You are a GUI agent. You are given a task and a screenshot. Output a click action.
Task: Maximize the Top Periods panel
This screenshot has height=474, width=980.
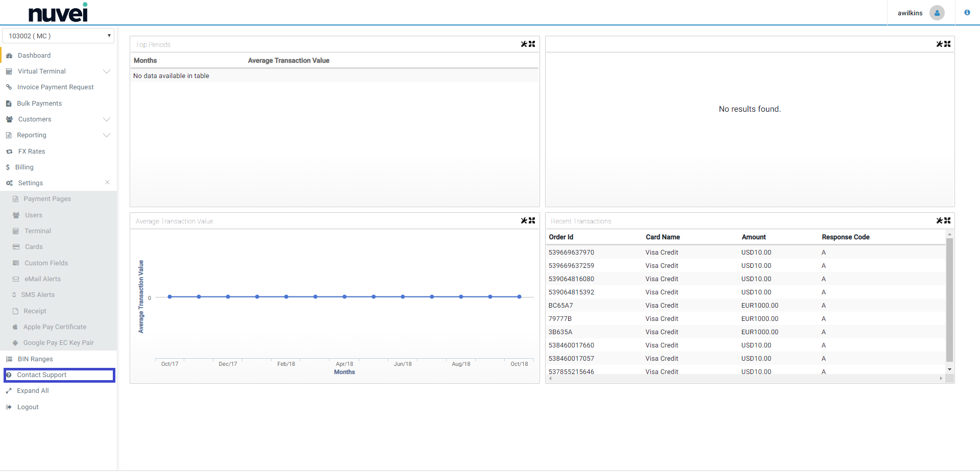click(532, 44)
